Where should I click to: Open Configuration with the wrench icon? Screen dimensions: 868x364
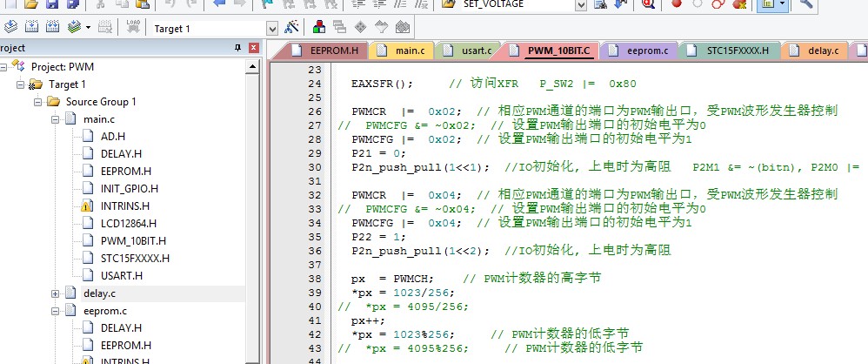pyautogui.click(x=805, y=4)
